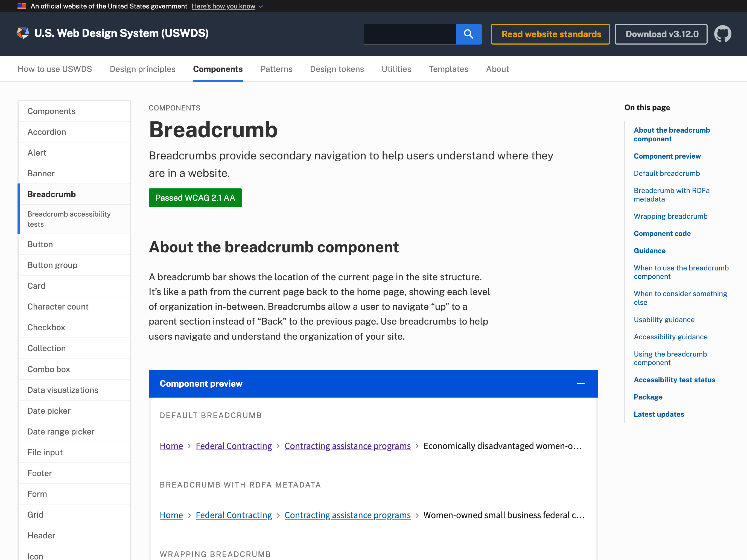Image resolution: width=747 pixels, height=560 pixels.
Task: Select Character count in side navigation
Action: coord(74,307)
